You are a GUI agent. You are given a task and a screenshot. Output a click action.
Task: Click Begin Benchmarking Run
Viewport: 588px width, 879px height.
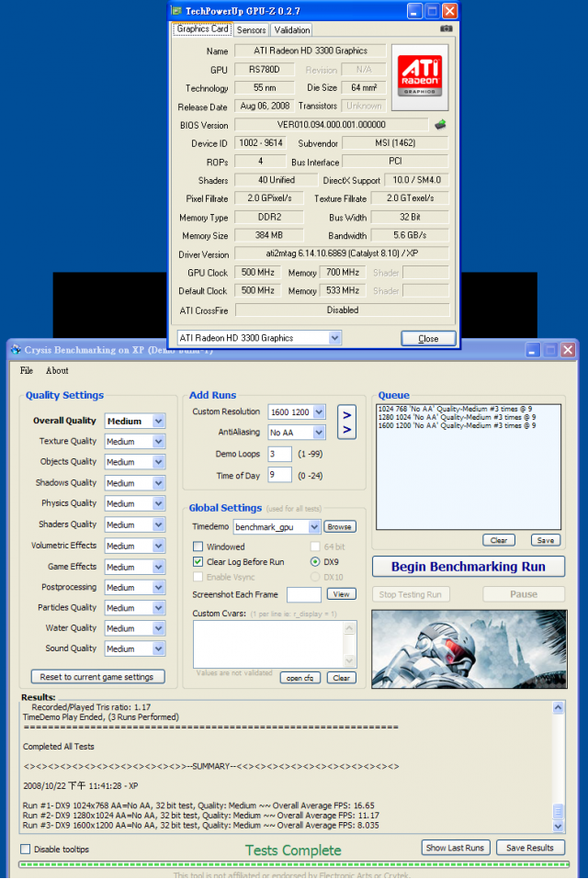pos(468,567)
